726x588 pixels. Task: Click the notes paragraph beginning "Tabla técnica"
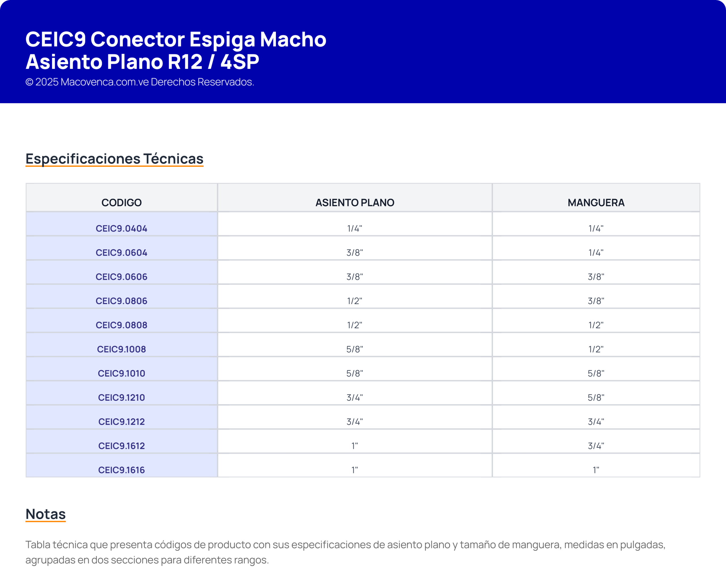click(345, 552)
